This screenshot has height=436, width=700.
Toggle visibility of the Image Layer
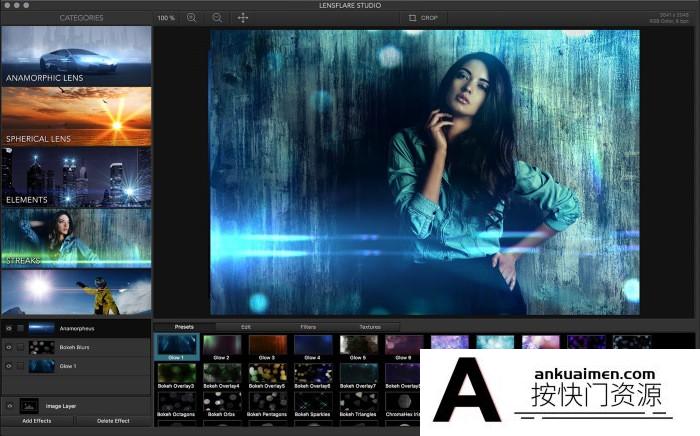pos(10,406)
